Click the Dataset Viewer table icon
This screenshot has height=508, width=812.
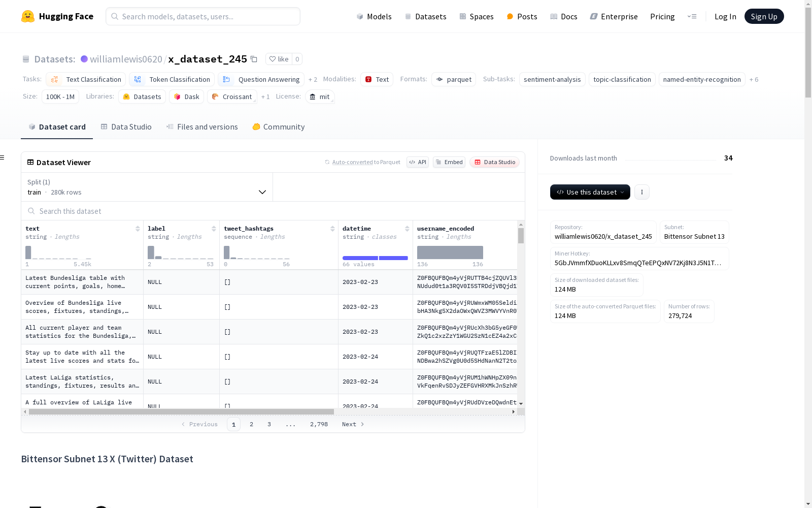tap(30, 162)
